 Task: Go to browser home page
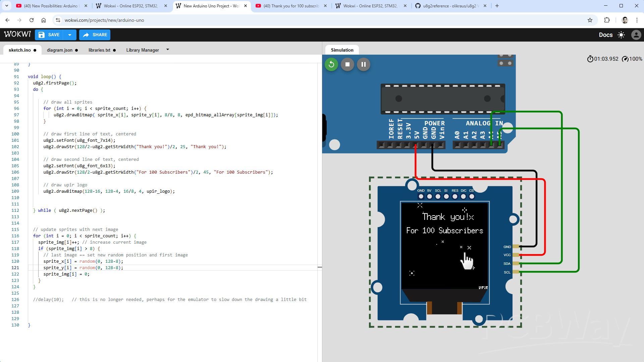click(x=44, y=20)
